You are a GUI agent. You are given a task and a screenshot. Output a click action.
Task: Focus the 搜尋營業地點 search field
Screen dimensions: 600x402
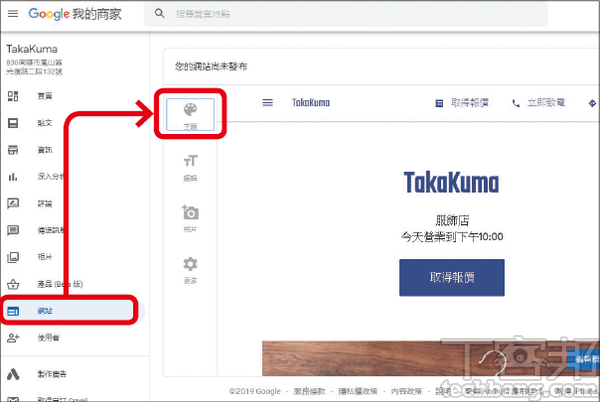click(346, 14)
